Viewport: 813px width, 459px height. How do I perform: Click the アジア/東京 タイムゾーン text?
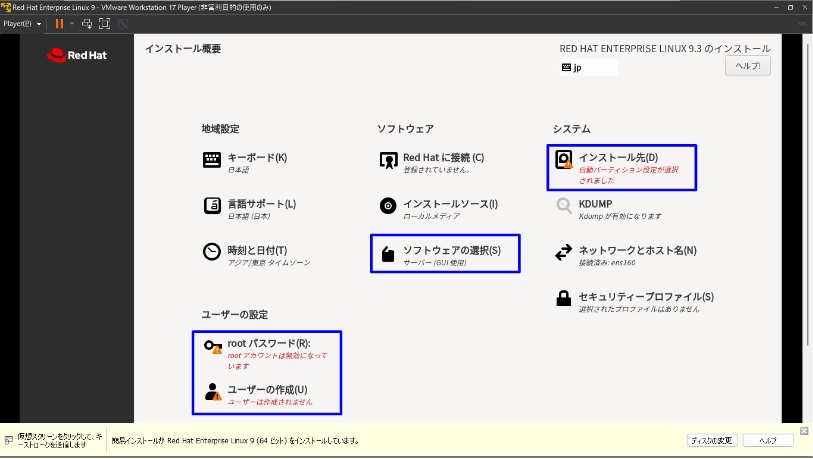[269, 263]
